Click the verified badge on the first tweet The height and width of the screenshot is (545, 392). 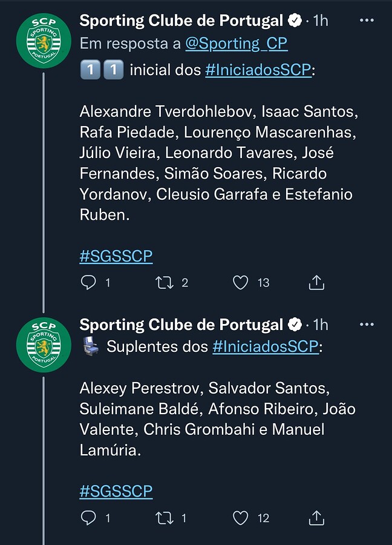coord(295,20)
